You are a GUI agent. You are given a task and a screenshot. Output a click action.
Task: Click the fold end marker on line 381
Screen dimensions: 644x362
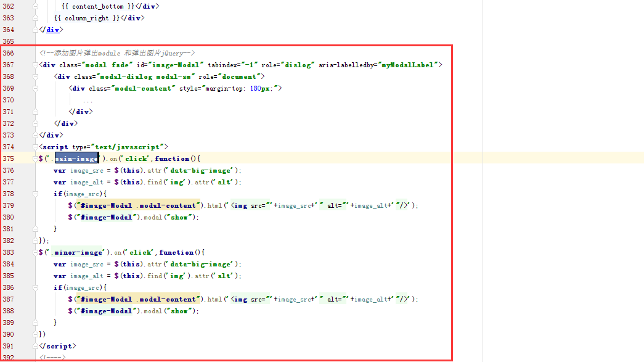click(x=35, y=229)
